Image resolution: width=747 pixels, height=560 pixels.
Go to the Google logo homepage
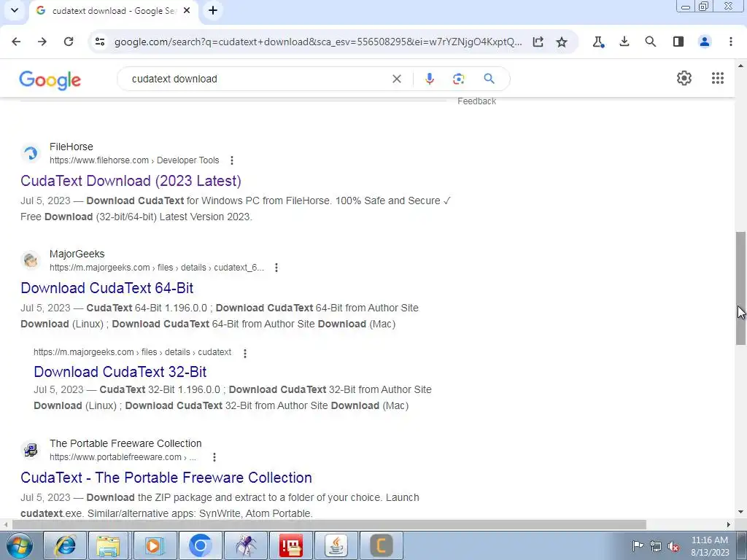50,80
